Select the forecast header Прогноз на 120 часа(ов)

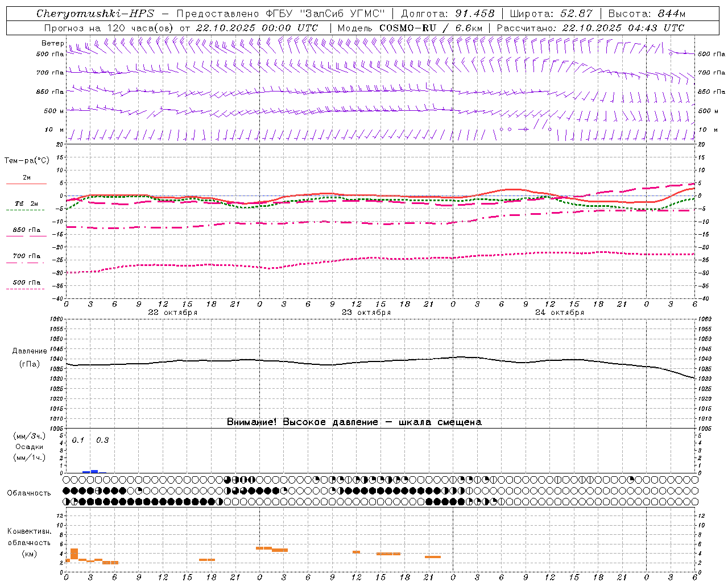(109, 28)
